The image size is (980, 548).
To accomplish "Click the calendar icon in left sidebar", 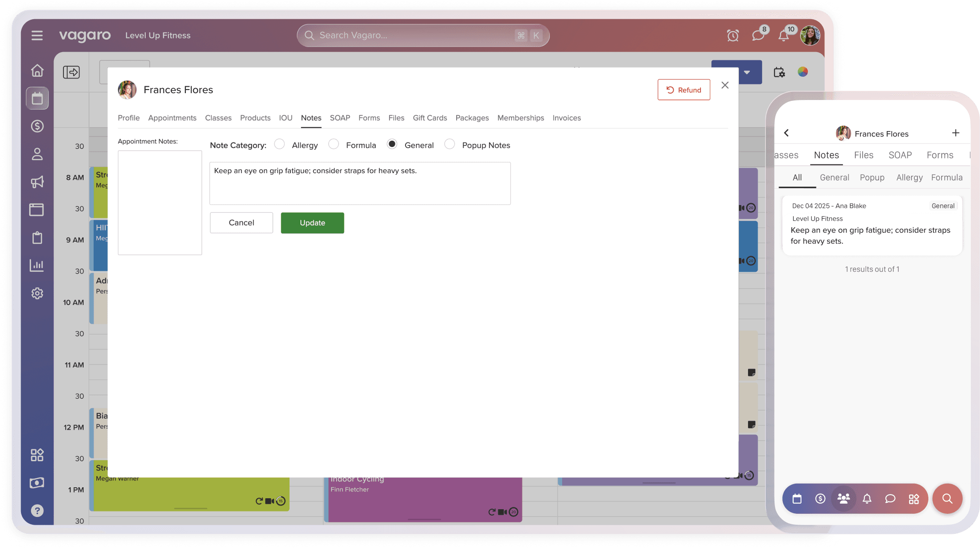I will click(37, 98).
